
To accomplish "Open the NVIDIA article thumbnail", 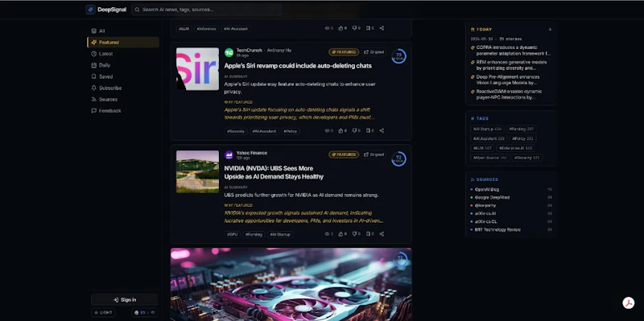I will click(197, 171).
